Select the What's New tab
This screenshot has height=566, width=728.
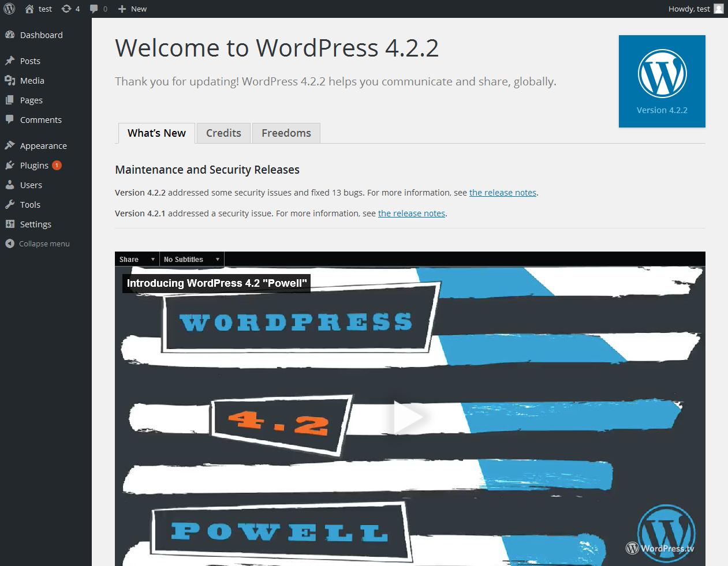click(156, 133)
